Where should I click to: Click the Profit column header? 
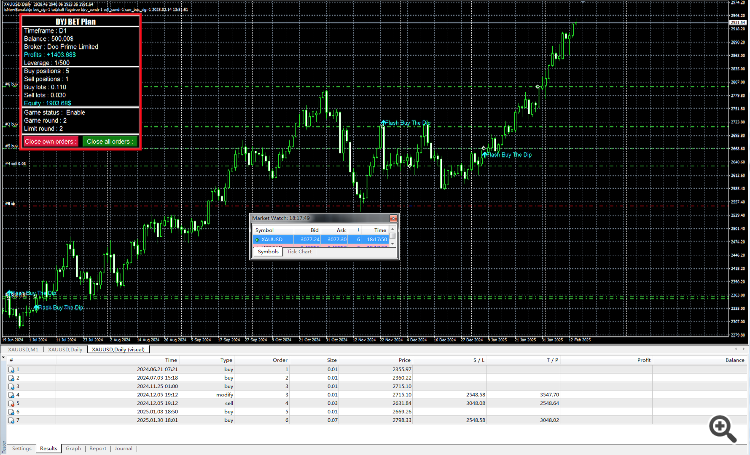click(644, 360)
